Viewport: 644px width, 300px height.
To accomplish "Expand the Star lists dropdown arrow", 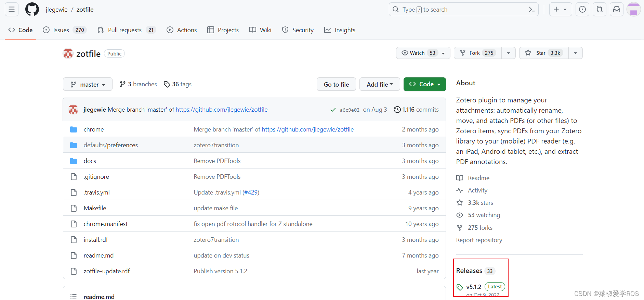I will click(x=576, y=53).
